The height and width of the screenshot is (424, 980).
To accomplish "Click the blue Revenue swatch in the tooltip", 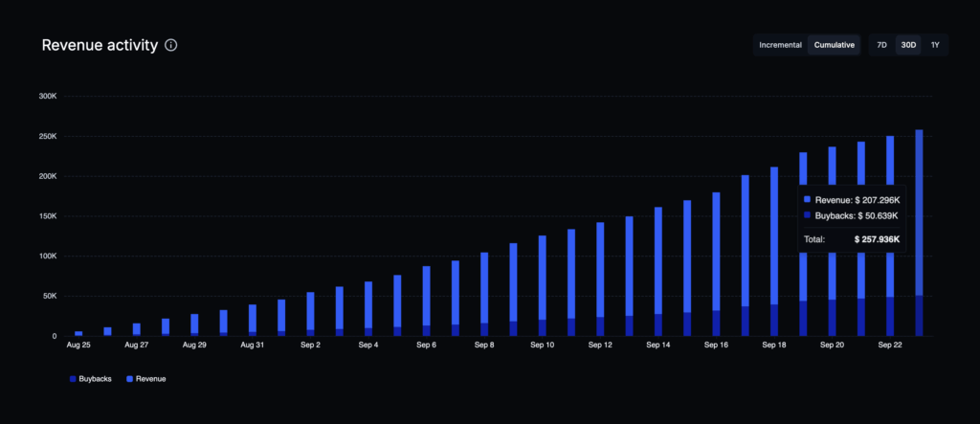I will (808, 199).
